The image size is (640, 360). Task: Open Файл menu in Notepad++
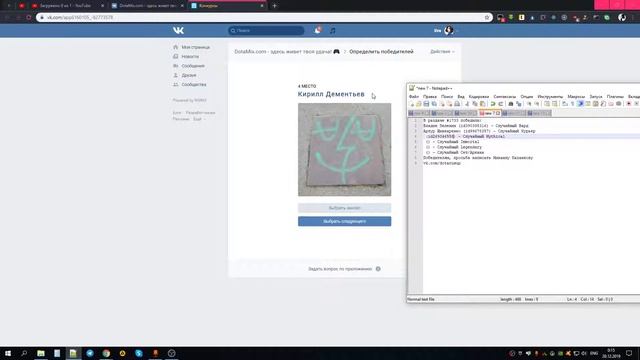413,97
